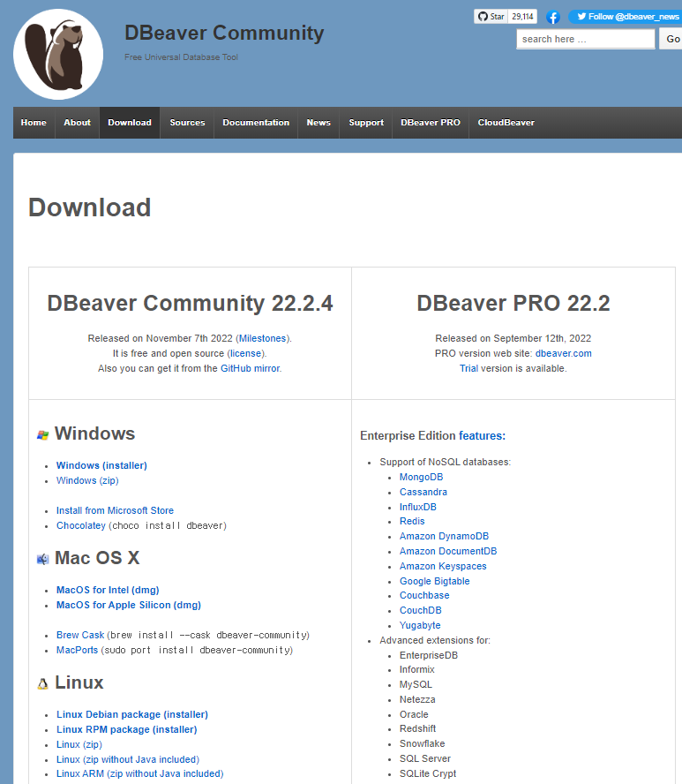682x784 pixels.
Task: Open the Home menu item
Action: click(x=34, y=123)
